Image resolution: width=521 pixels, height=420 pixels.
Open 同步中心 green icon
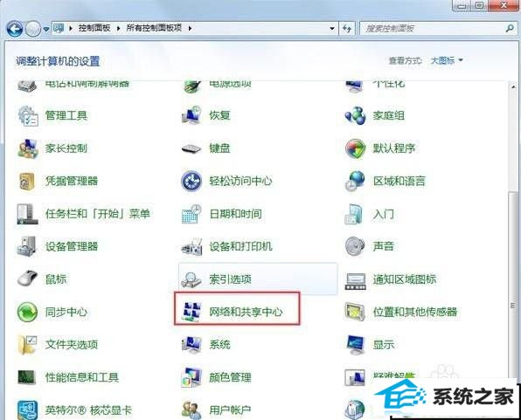pyautogui.click(x=27, y=312)
